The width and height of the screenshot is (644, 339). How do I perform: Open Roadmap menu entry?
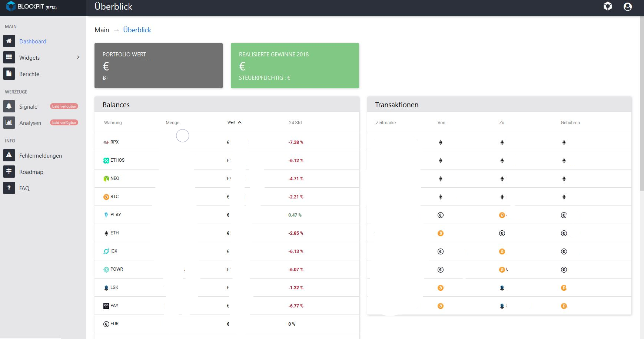31,172
